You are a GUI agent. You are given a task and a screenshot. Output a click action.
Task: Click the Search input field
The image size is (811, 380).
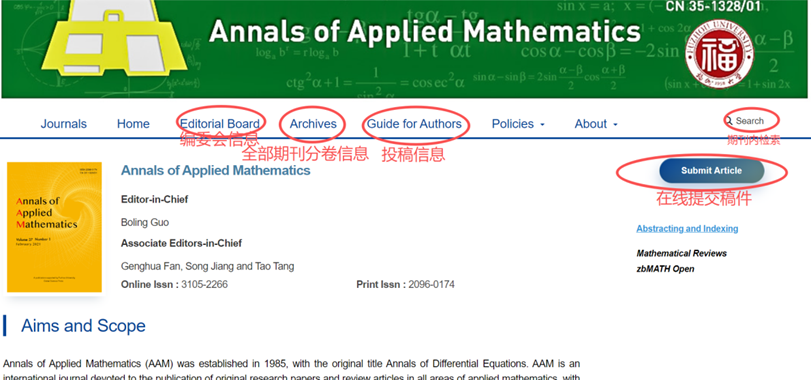754,121
